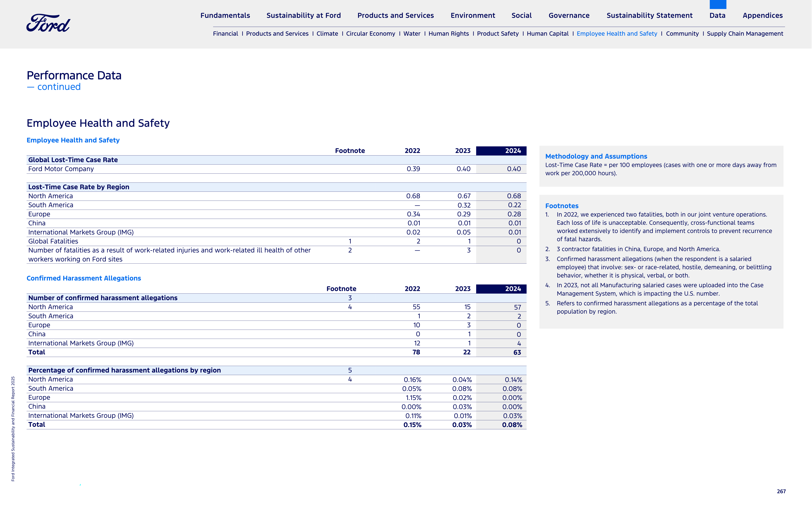This screenshot has width=812, height=508.
Task: Switch to Sustainability Statement tab
Action: (x=650, y=15)
